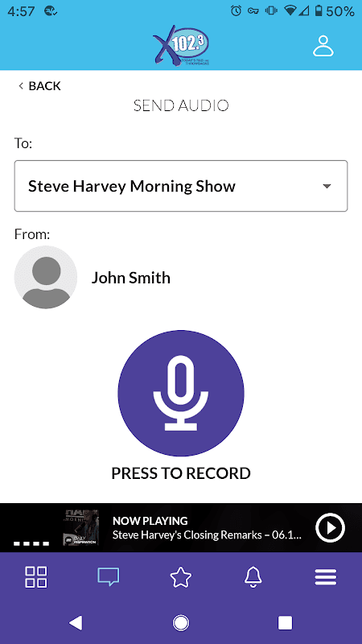Open the recipient dropdown showing Steve Harvey Morning Show
Viewport: 362px width, 644px height.
coord(181,186)
